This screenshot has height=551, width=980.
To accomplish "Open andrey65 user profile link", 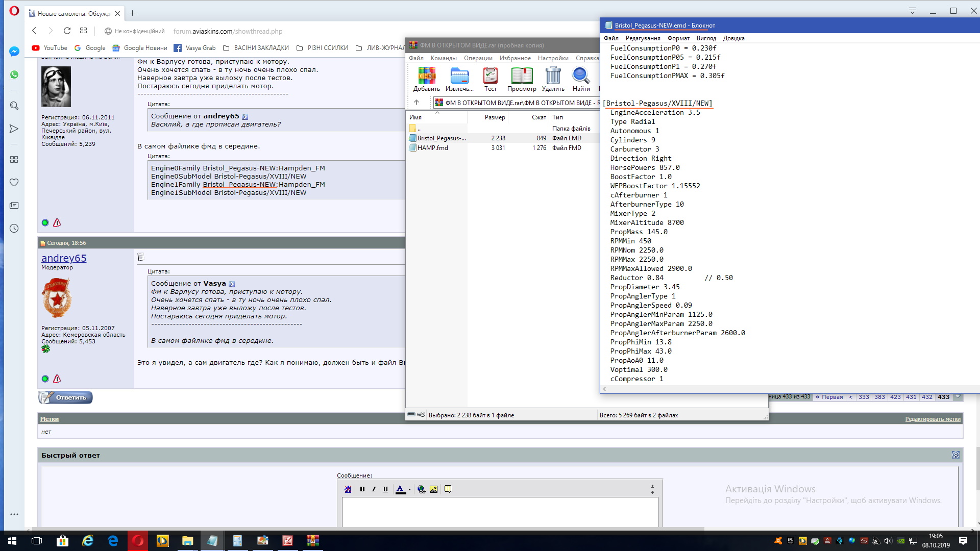I will pyautogui.click(x=64, y=258).
